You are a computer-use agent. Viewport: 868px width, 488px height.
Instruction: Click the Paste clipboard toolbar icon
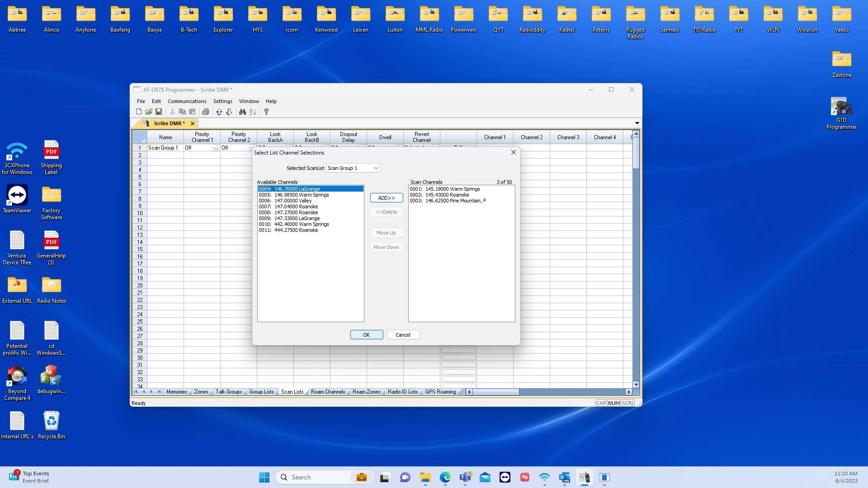[x=192, y=112]
